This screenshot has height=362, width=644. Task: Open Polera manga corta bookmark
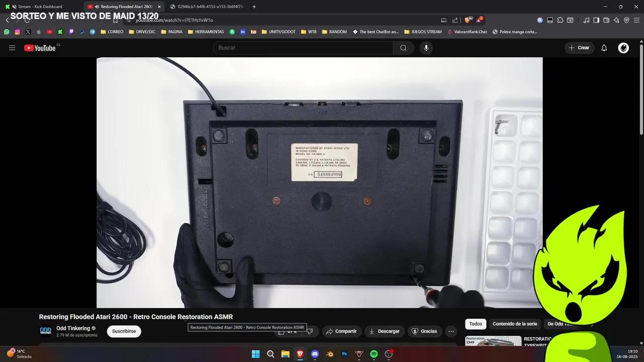(515, 32)
